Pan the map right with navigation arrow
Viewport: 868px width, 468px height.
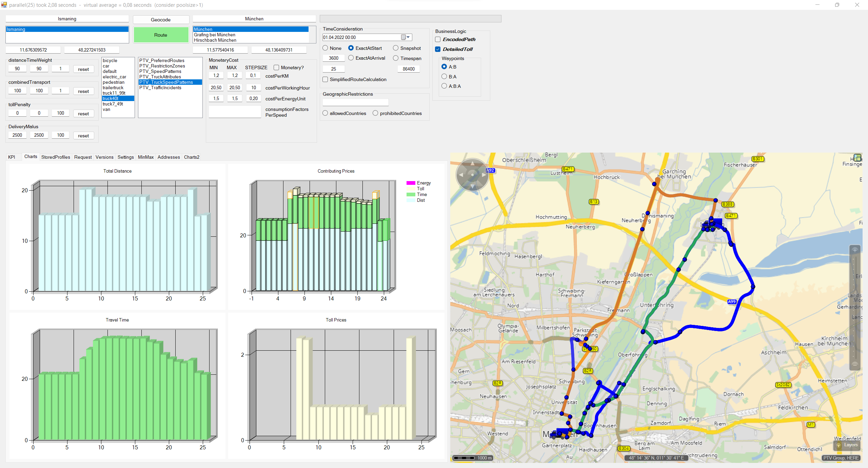point(484,175)
